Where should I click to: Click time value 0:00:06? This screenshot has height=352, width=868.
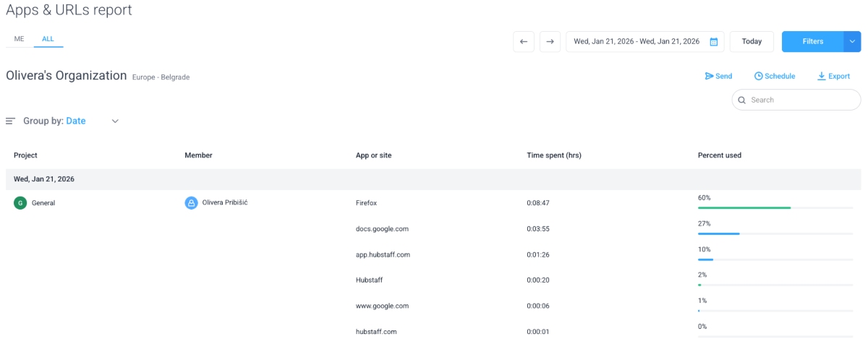click(539, 306)
